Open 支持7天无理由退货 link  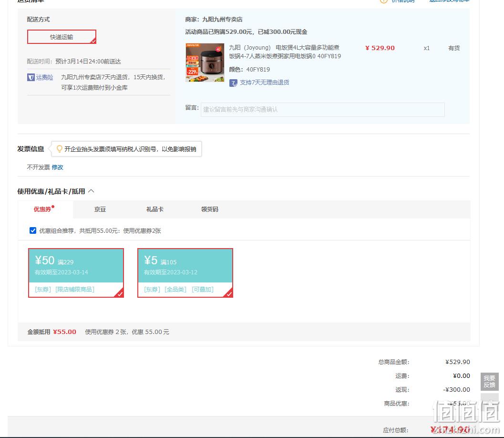(x=264, y=83)
